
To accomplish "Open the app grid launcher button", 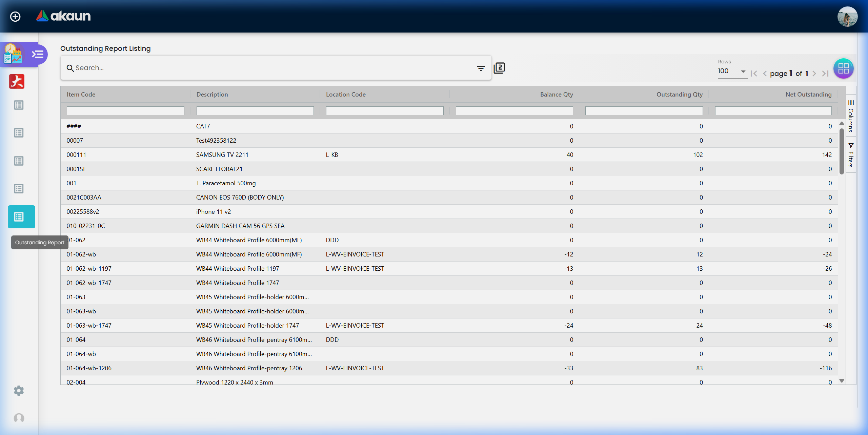I will 843,69.
